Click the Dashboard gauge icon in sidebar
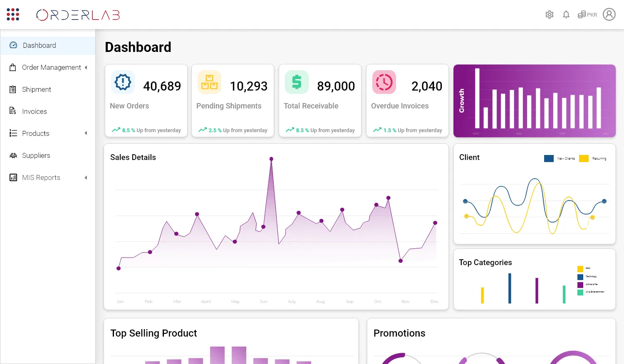This screenshot has width=624, height=364. click(13, 45)
